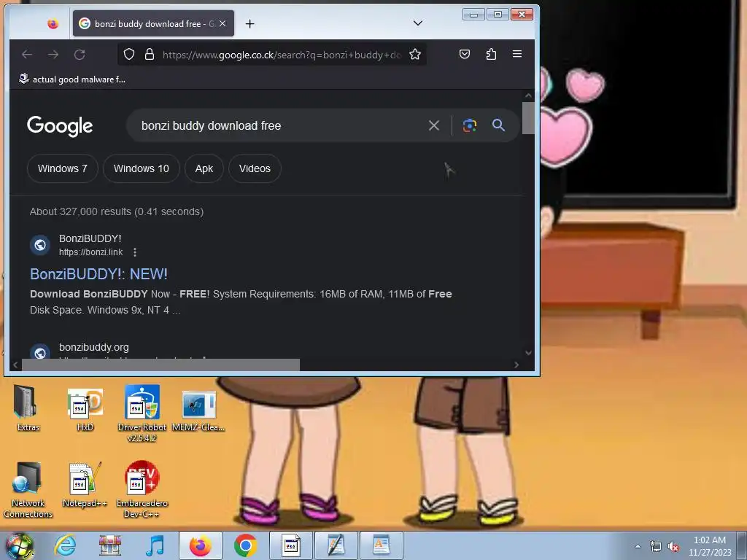Screen dimensions: 747x560
Task: Select the Driver Robot v2.5.4.2 icon
Action: click(x=142, y=413)
